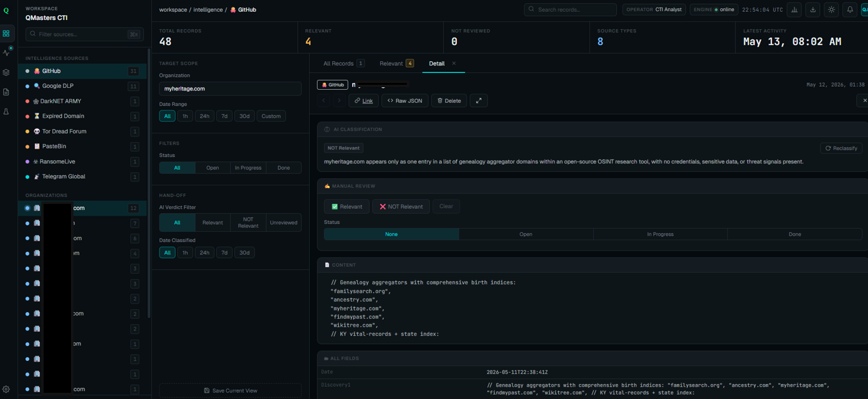Close the detail panel with the X button
This screenshot has width=868, height=399.
coord(864,100)
